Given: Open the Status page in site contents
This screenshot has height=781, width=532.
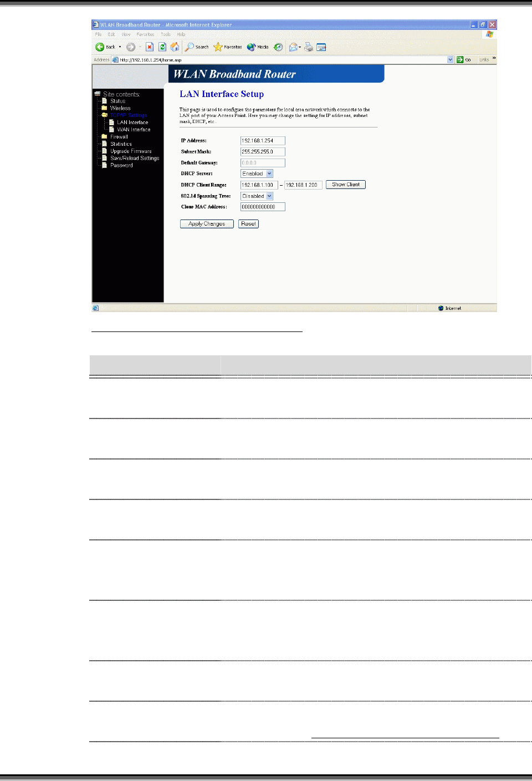Looking at the screenshot, I should pos(117,101).
